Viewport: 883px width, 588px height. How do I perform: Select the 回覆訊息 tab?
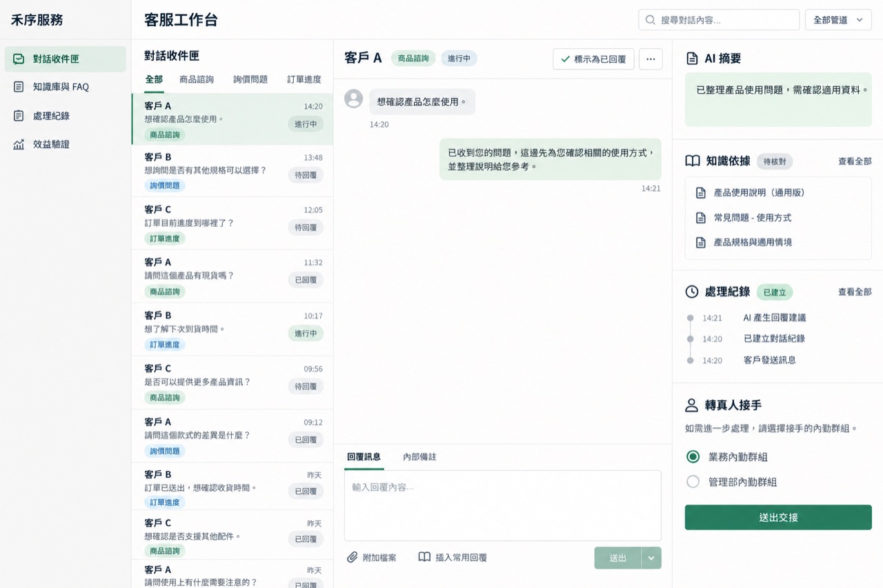coord(364,457)
